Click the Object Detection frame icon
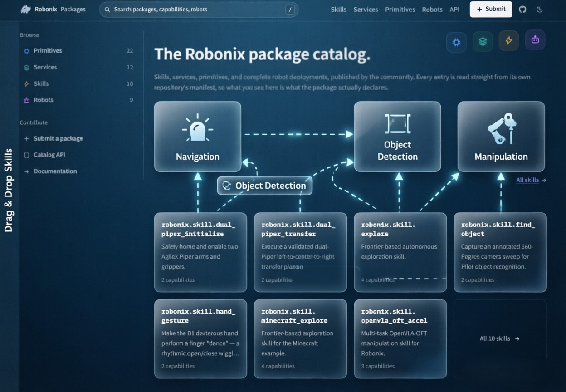 (x=397, y=124)
